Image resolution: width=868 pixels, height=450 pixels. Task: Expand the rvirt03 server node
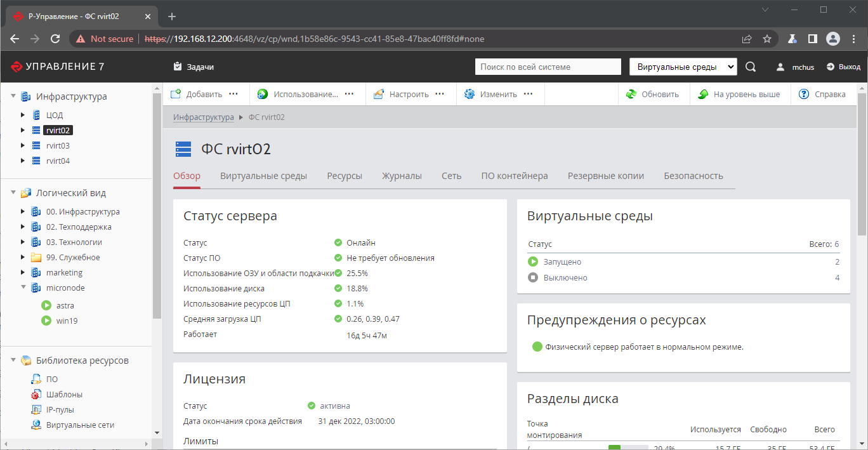(x=23, y=145)
